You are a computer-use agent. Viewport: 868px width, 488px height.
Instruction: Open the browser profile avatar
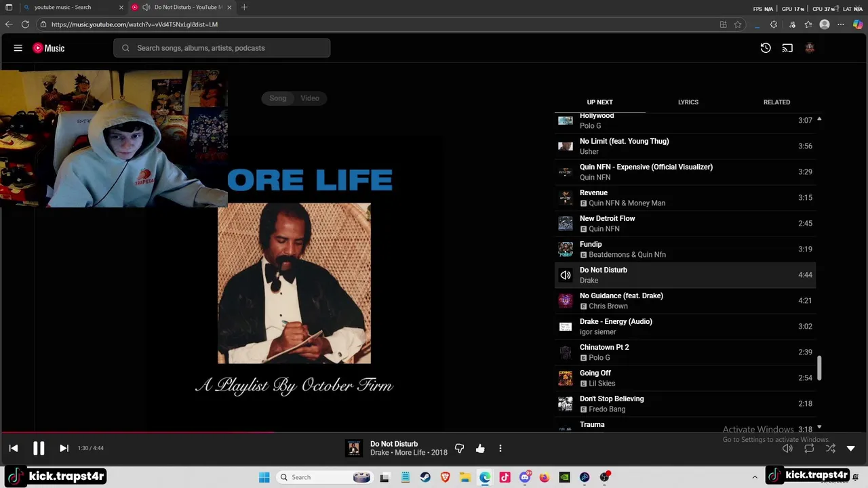click(825, 24)
